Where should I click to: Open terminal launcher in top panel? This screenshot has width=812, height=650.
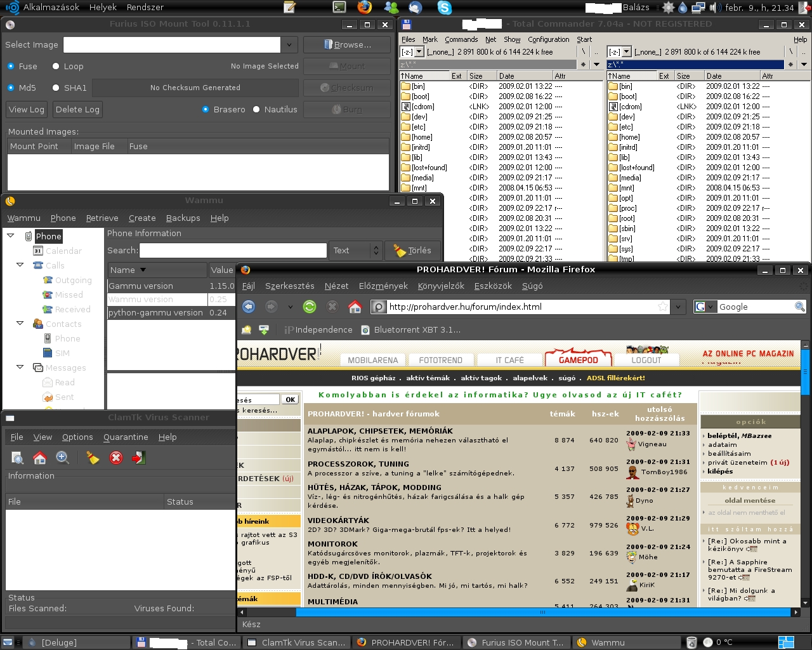[x=339, y=8]
